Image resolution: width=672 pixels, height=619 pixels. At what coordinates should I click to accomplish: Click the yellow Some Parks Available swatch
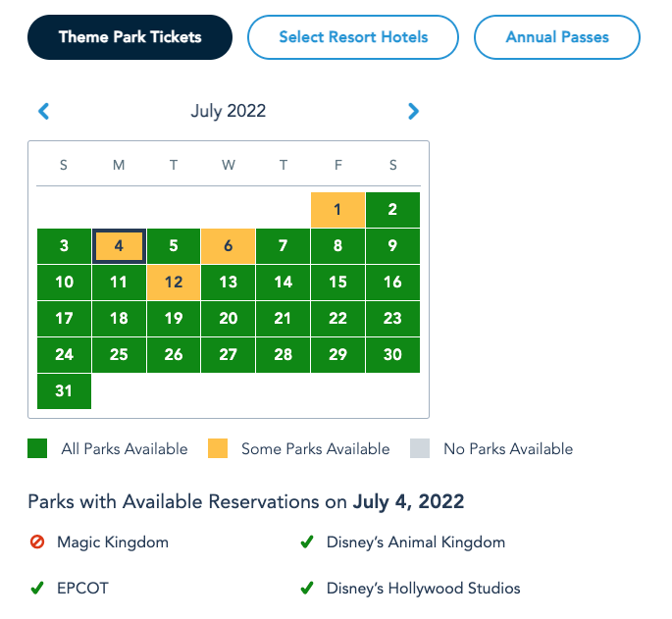click(x=217, y=449)
